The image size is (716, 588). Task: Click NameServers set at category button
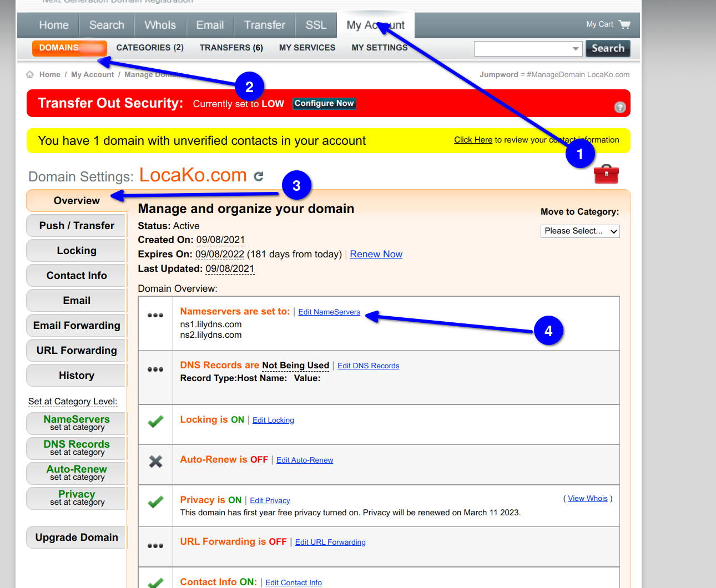point(77,423)
